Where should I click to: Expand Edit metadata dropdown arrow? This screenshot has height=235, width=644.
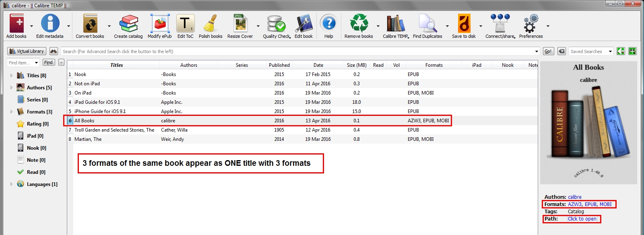pyautogui.click(x=68, y=26)
